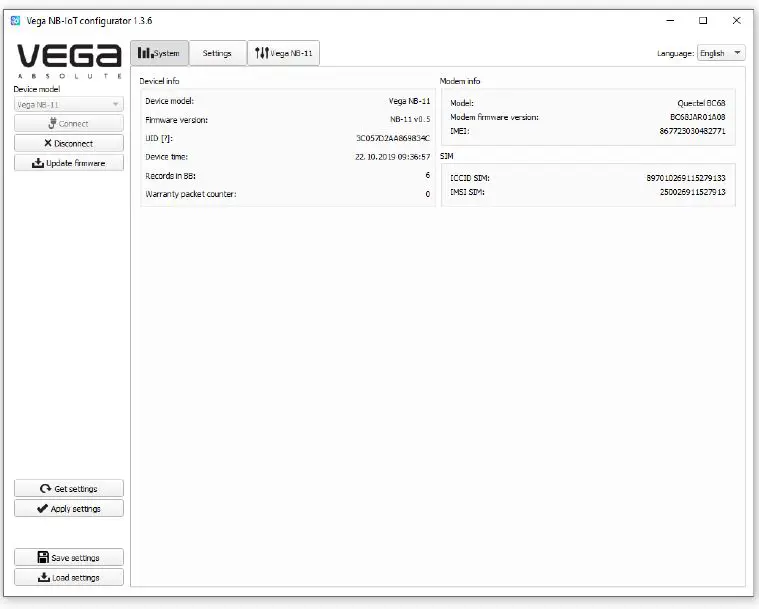Maximize the configurator window
The height and width of the screenshot is (609, 759).
point(703,20)
